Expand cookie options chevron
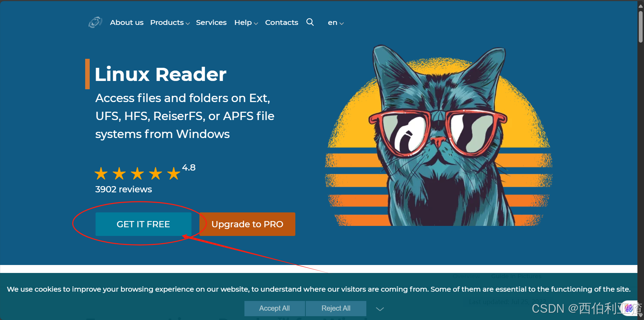This screenshot has height=320, width=644. [380, 309]
